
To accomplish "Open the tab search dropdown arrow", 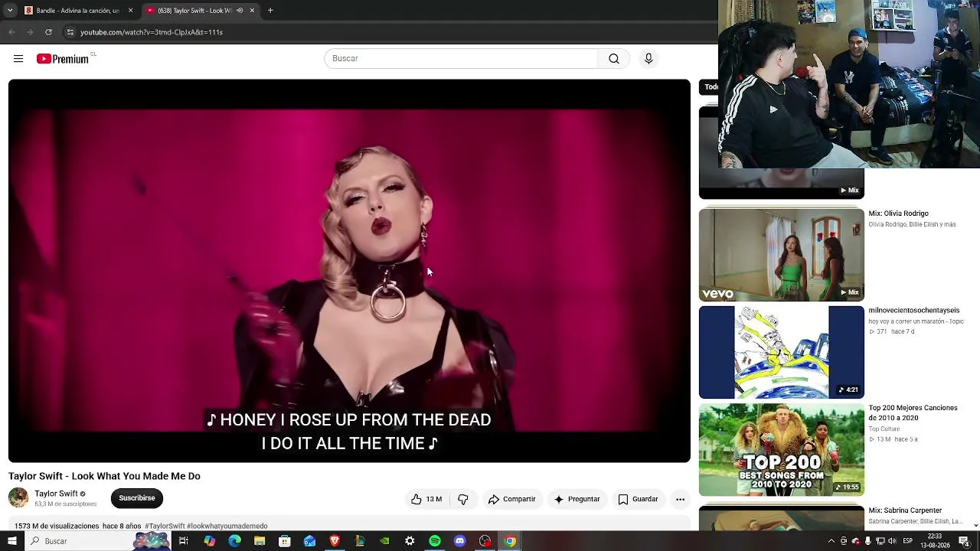I will [x=10, y=11].
